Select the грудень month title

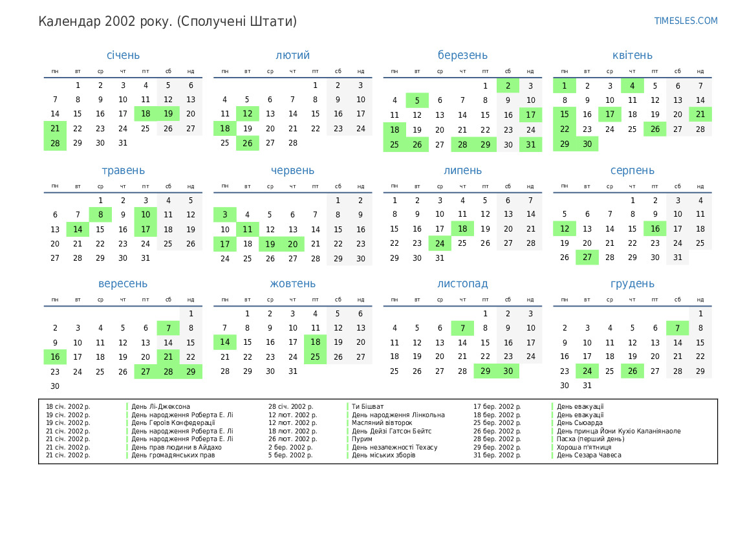(632, 284)
